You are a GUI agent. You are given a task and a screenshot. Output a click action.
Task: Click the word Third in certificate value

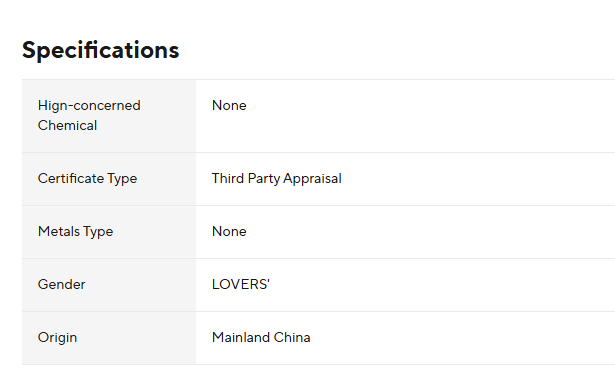point(228,179)
